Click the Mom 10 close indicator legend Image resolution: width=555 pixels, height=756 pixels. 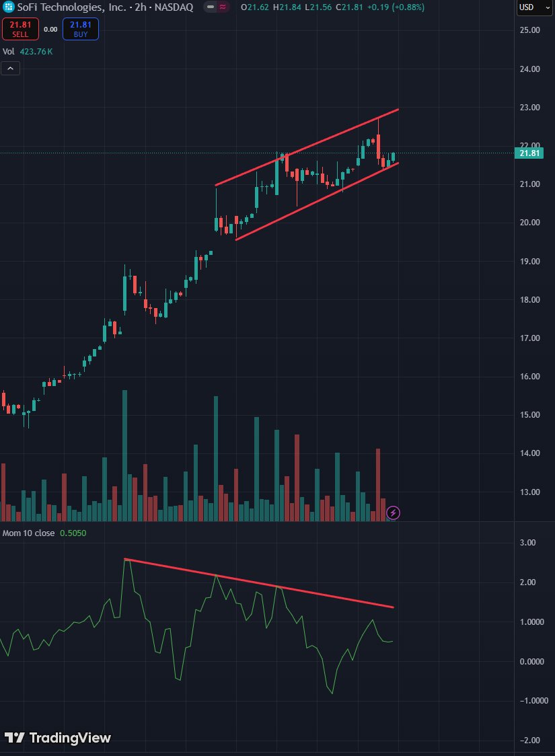(28, 533)
